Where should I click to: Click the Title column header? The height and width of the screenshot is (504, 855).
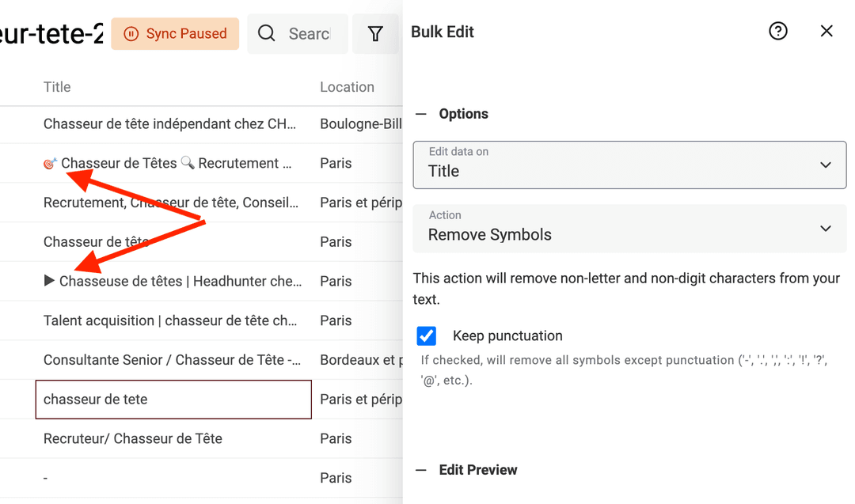click(x=57, y=87)
